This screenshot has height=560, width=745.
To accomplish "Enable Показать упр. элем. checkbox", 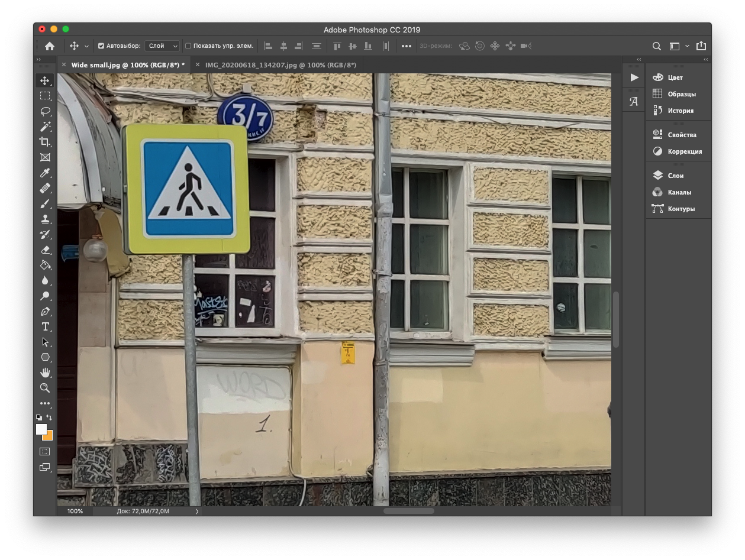I will 188,46.
